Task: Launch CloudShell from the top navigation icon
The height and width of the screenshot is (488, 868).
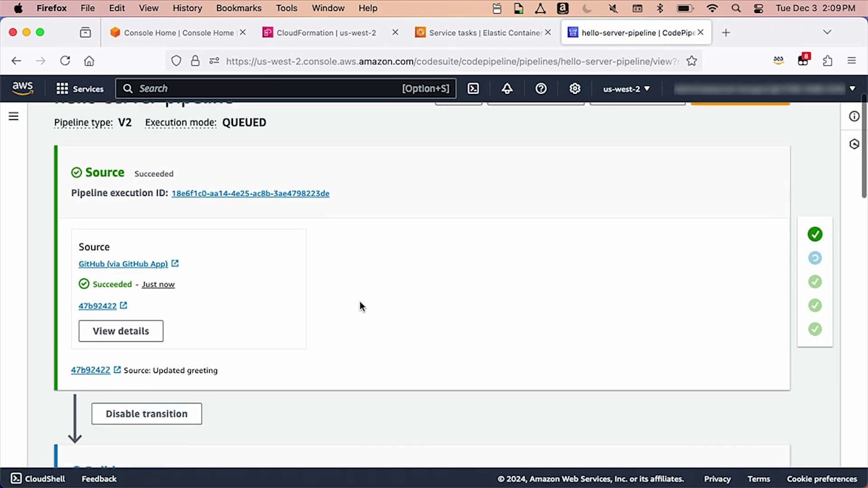Action: pyautogui.click(x=473, y=88)
